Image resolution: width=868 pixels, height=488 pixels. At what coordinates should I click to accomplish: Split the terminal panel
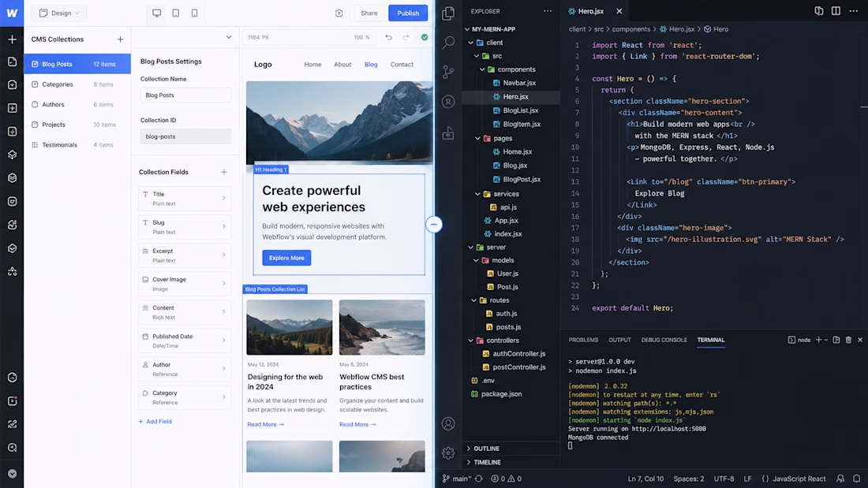pyautogui.click(x=836, y=340)
